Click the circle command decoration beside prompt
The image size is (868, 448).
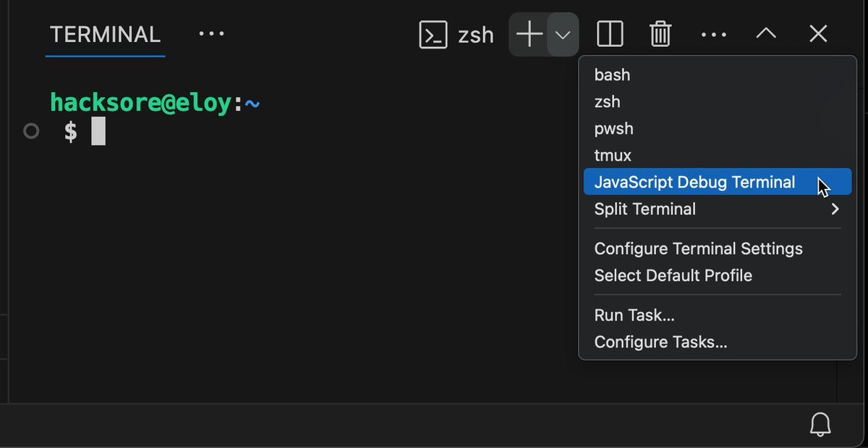click(31, 131)
